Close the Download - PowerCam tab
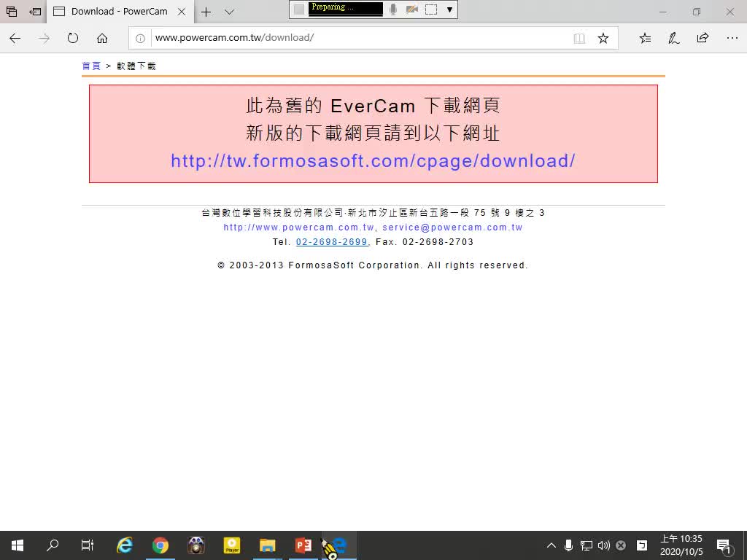This screenshot has width=747, height=560. 182,12
